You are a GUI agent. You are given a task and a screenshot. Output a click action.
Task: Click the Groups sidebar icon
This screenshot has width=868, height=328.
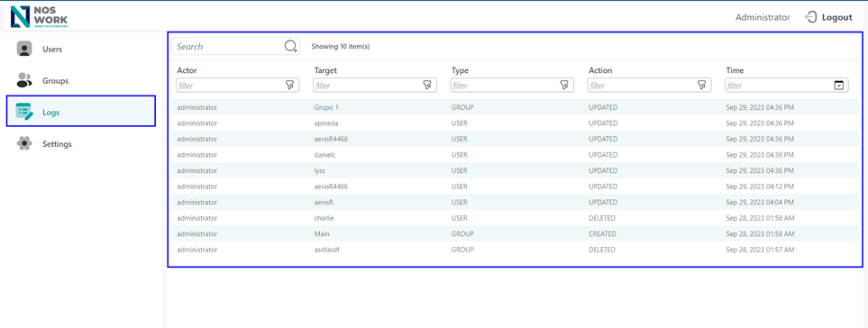[x=24, y=80]
